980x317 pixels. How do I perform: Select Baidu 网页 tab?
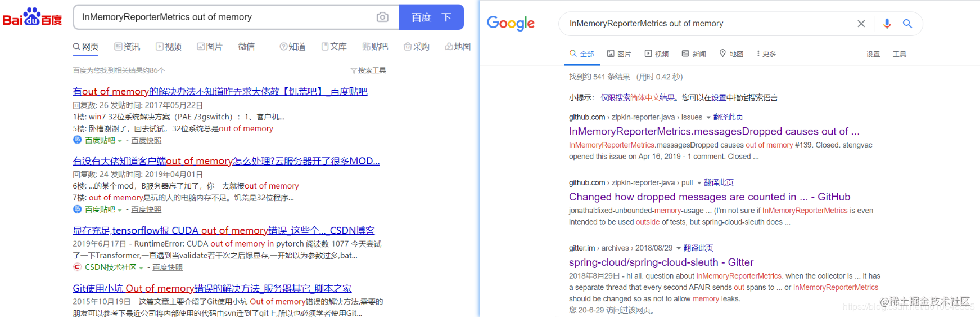click(85, 47)
